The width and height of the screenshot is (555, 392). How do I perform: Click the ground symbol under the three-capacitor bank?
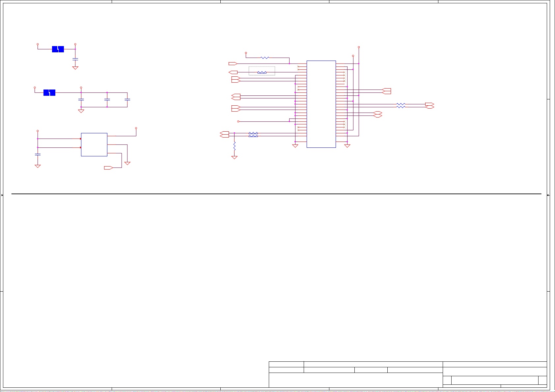pos(81,111)
